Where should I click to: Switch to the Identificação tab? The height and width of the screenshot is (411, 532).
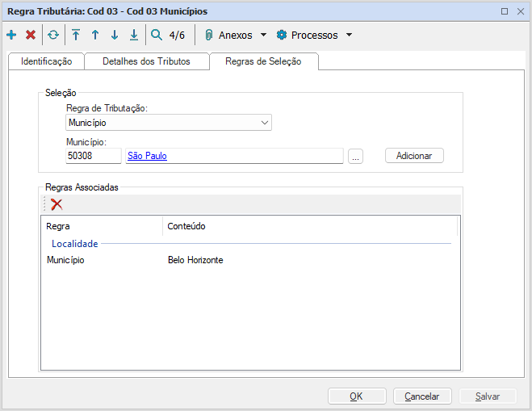click(x=46, y=61)
